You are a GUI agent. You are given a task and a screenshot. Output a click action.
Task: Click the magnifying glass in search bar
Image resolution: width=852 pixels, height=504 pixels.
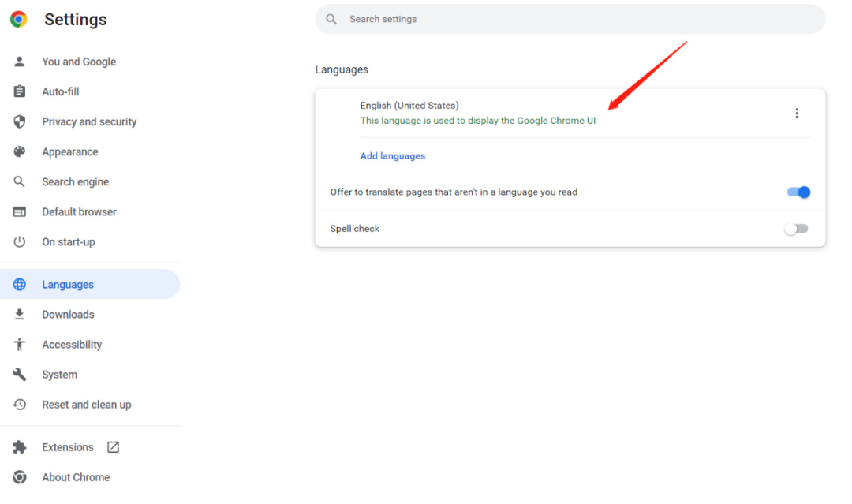[331, 19]
